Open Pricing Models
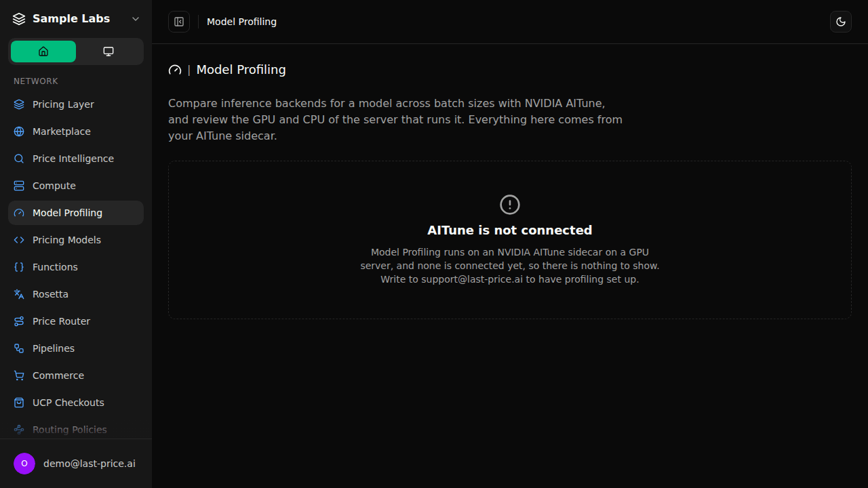The height and width of the screenshot is (488, 868). (76, 240)
